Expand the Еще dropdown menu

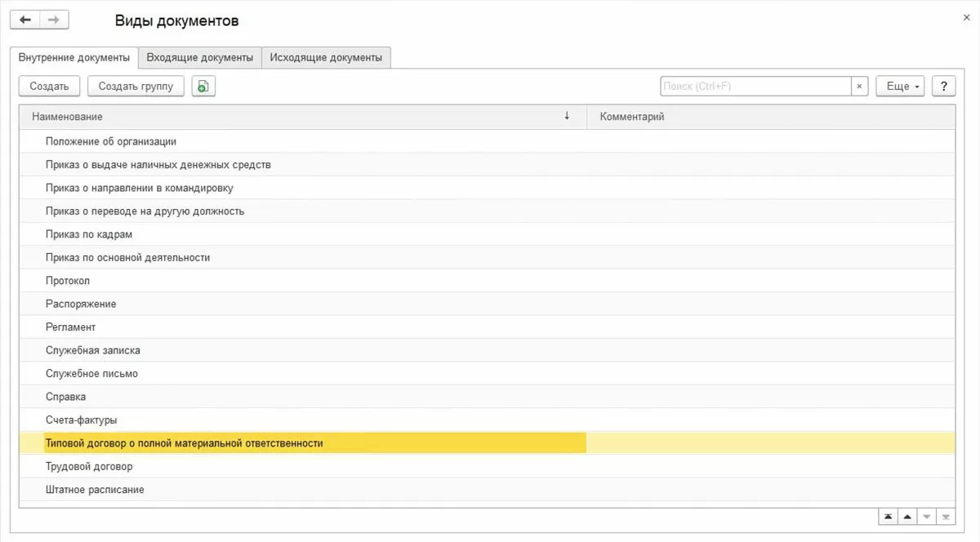pyautogui.click(x=900, y=86)
